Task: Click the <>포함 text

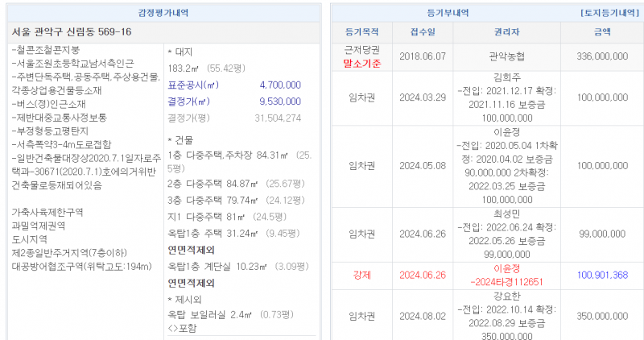Action: pos(182,328)
